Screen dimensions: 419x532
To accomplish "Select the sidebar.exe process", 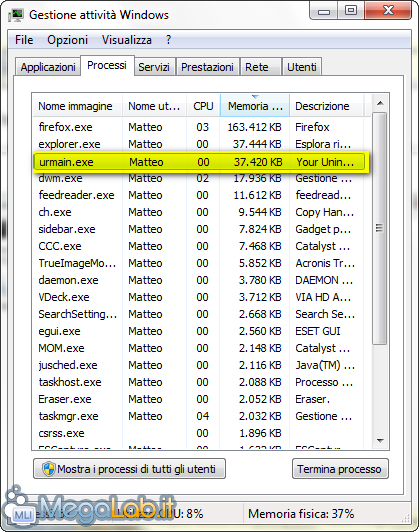I will (x=198, y=229).
